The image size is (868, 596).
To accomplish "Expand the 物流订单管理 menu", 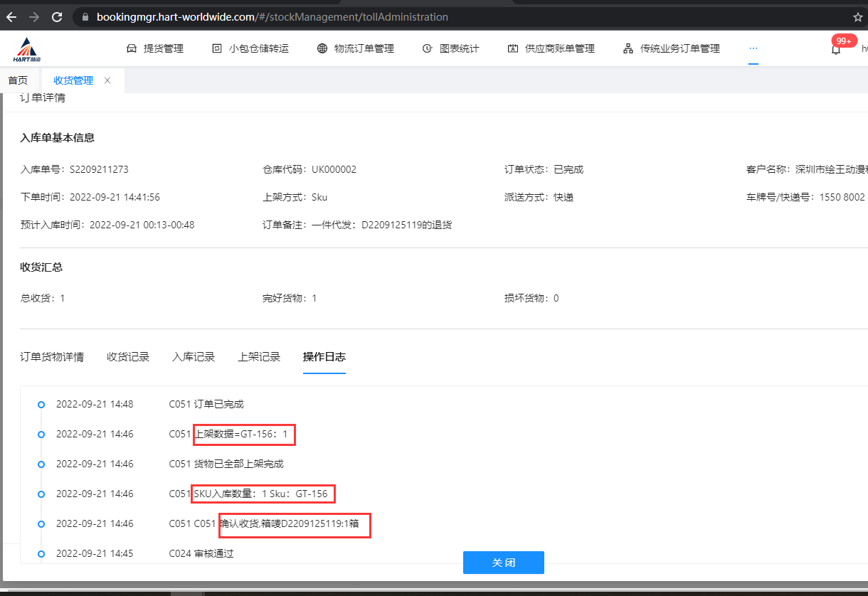I will [355, 48].
